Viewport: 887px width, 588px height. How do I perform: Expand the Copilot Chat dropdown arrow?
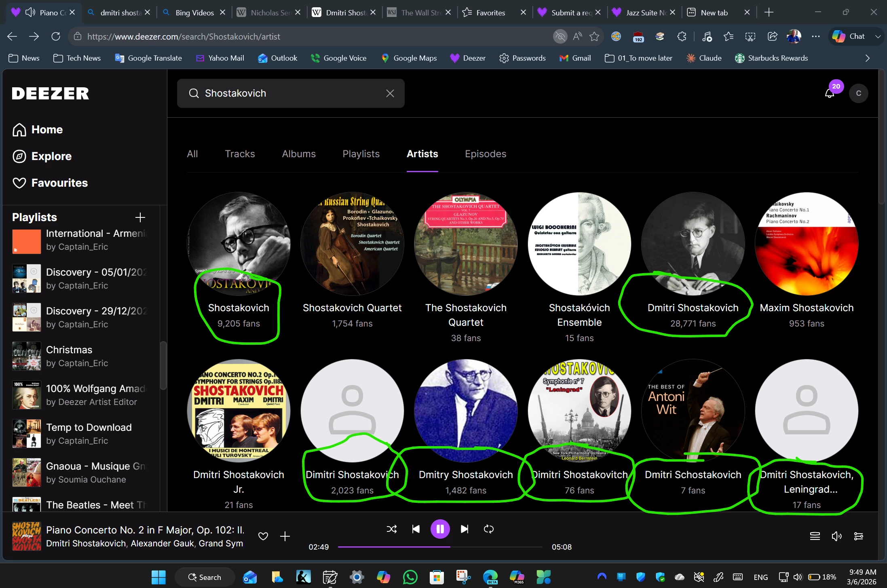pyautogui.click(x=878, y=36)
